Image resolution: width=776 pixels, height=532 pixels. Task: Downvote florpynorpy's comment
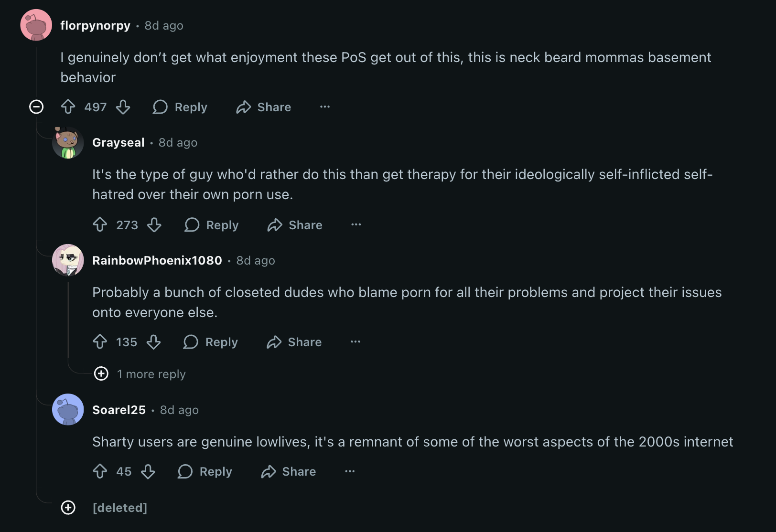tap(123, 106)
